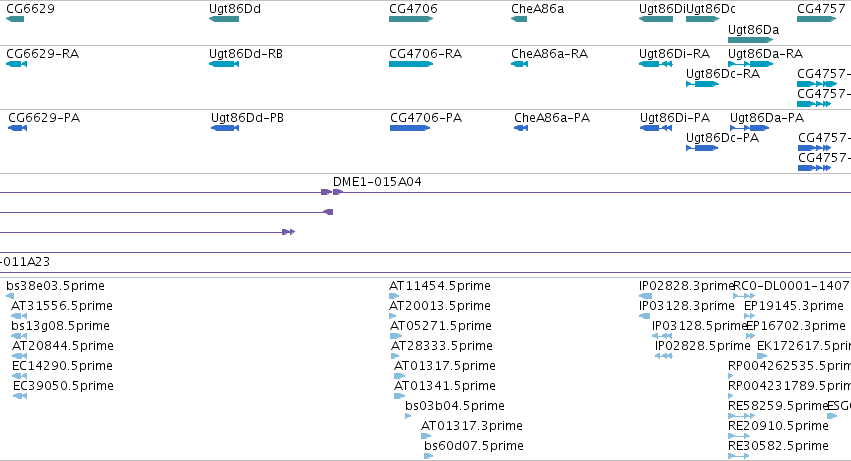This screenshot has height=461, width=851.
Task: Open the CheA86a-PA protein label
Action: [x=551, y=118]
